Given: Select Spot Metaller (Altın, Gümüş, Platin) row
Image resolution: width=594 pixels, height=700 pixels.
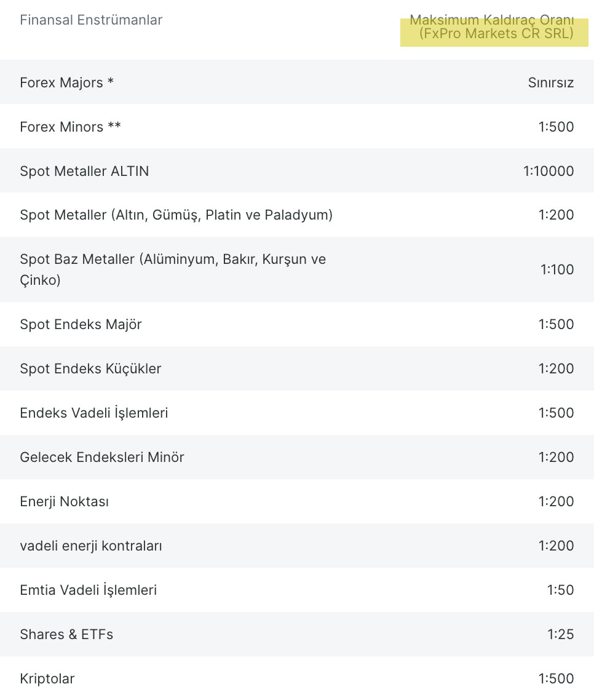Looking at the screenshot, I should (297, 215).
